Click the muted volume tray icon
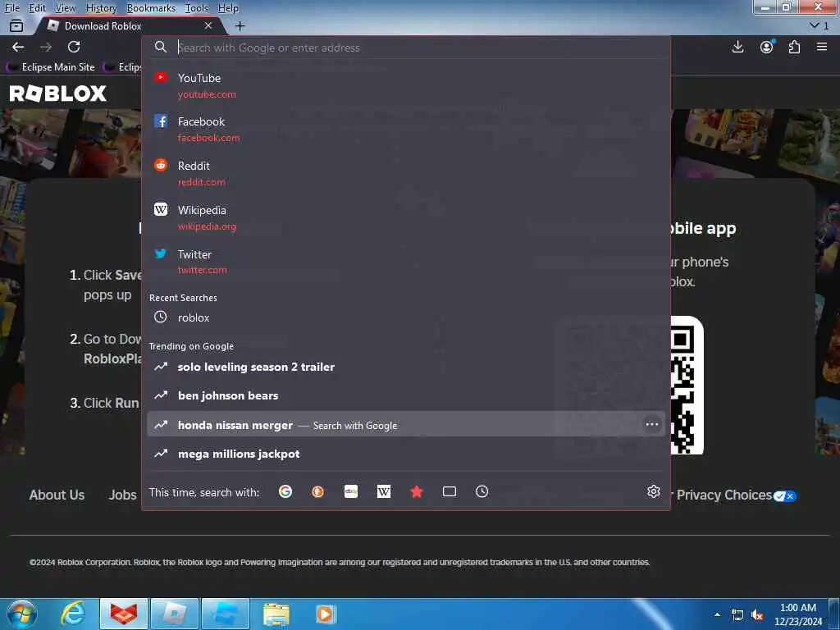840x630 pixels. (757, 615)
